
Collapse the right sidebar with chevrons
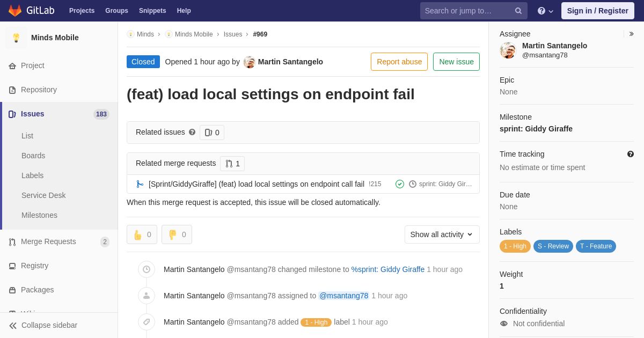(631, 34)
